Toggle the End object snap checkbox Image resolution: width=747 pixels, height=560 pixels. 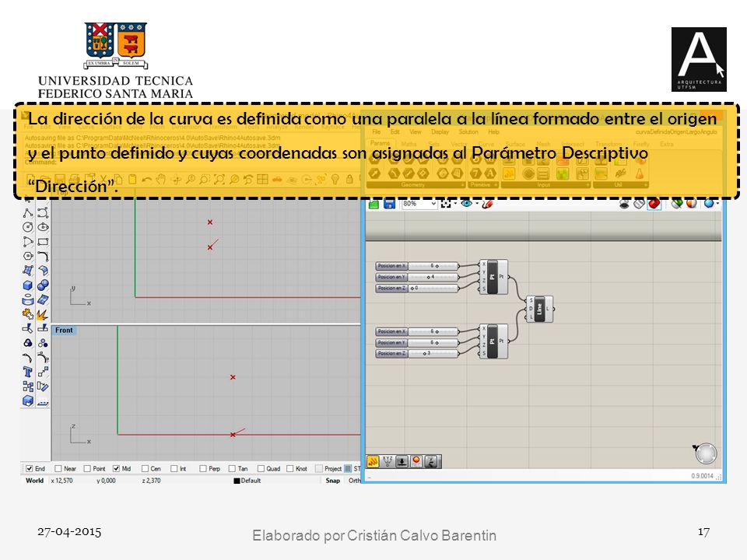[x=30, y=468]
